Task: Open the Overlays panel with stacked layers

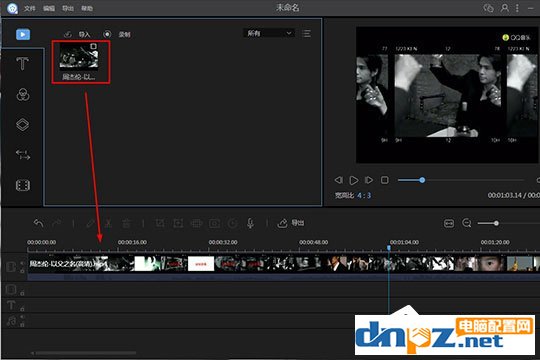Action: click(23, 124)
